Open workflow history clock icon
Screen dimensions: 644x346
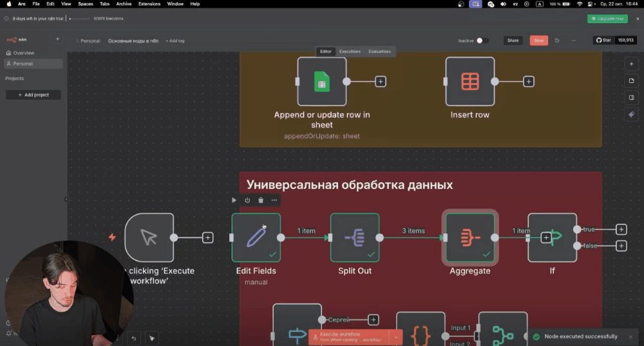(557, 41)
